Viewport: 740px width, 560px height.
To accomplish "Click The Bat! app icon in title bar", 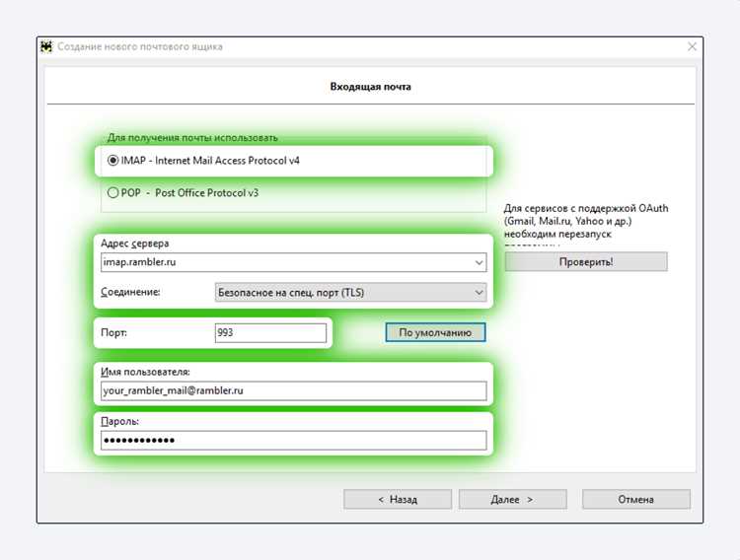I will click(x=46, y=46).
